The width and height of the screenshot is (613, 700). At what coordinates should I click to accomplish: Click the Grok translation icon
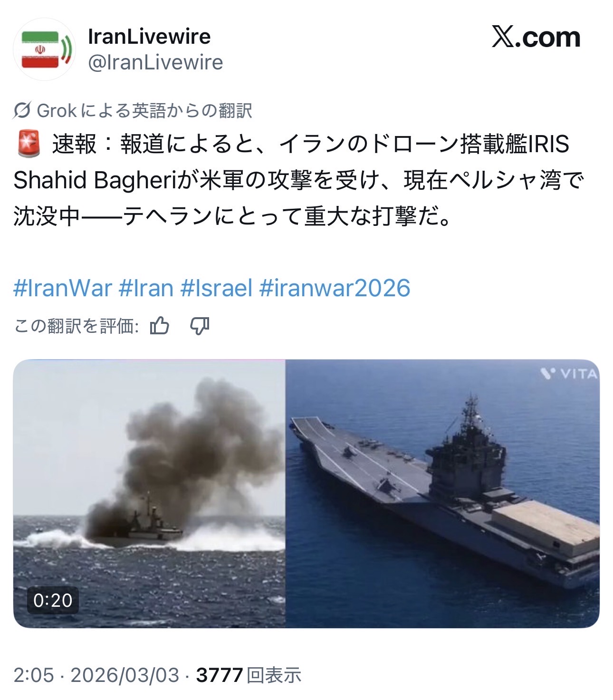[x=22, y=111]
